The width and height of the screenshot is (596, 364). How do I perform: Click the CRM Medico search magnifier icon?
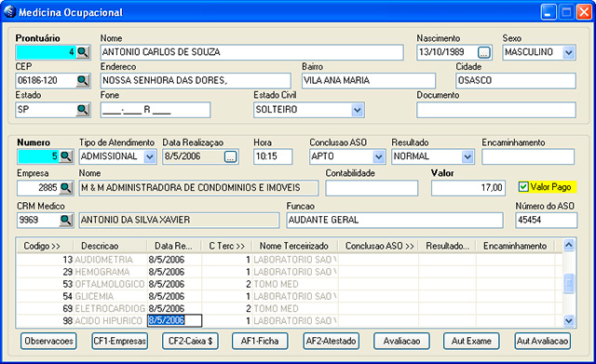pos(66,220)
